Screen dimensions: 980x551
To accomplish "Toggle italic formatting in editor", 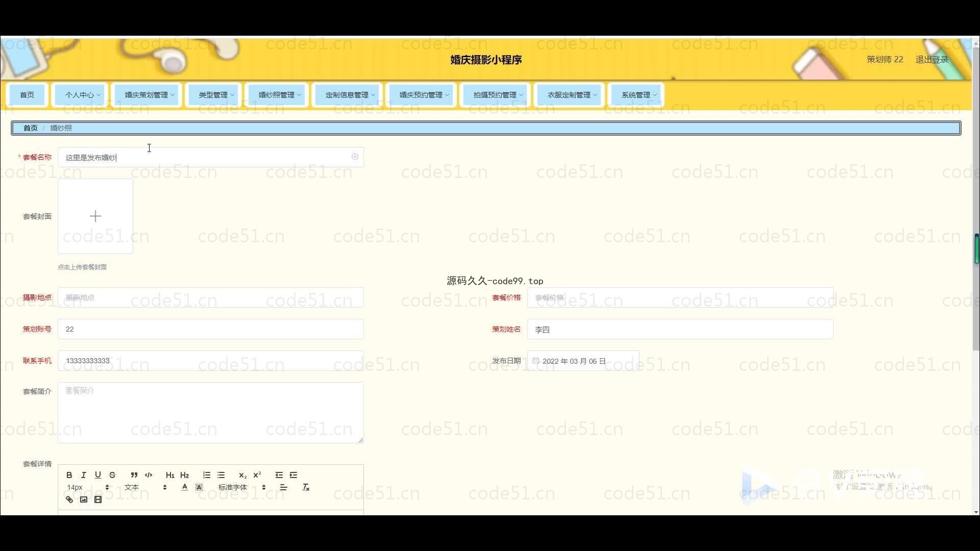I will 84,475.
